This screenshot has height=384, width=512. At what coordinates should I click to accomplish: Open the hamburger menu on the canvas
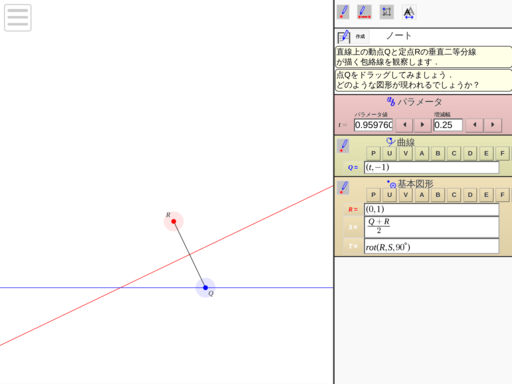click(18, 18)
